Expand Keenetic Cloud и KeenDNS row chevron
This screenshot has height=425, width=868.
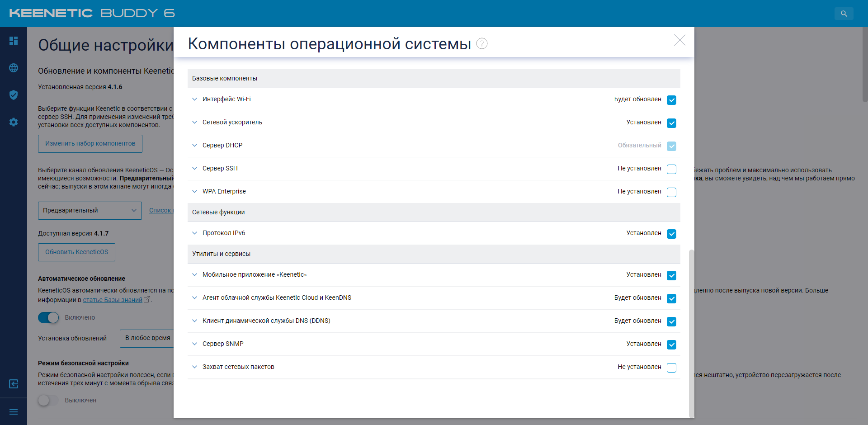(194, 297)
